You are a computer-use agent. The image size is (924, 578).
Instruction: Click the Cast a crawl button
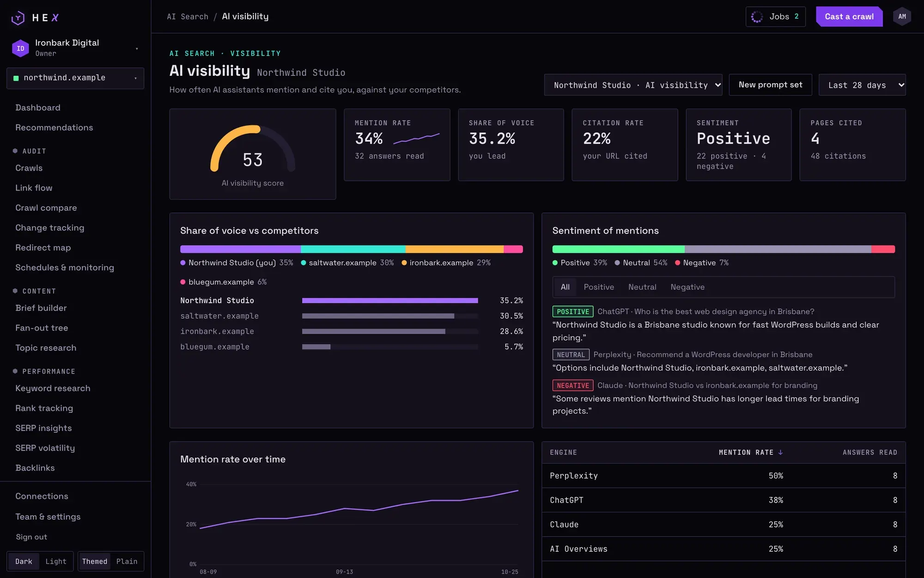849,17
